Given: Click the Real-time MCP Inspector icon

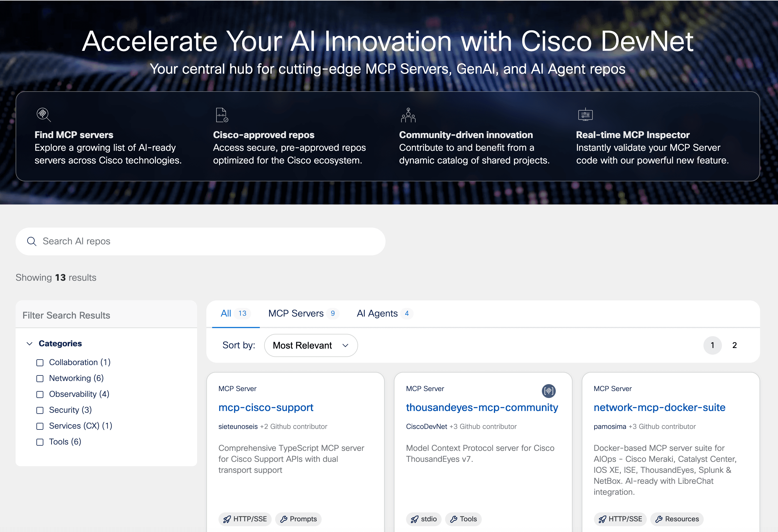Looking at the screenshot, I should pyautogui.click(x=585, y=115).
